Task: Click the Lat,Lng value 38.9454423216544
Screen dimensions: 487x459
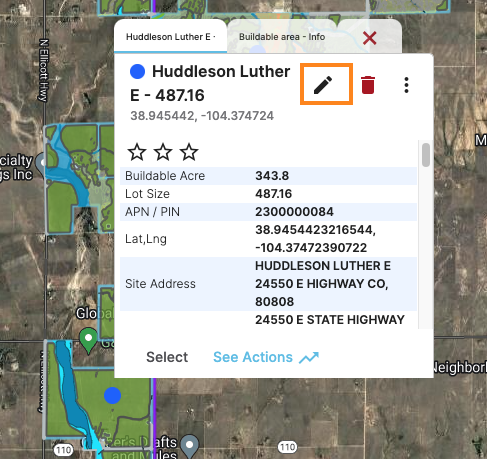Action: coord(315,230)
